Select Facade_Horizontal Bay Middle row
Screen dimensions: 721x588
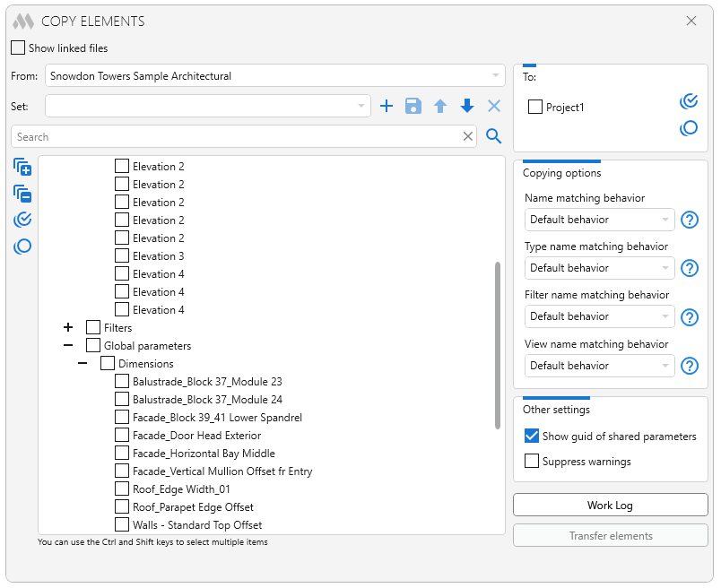[204, 453]
